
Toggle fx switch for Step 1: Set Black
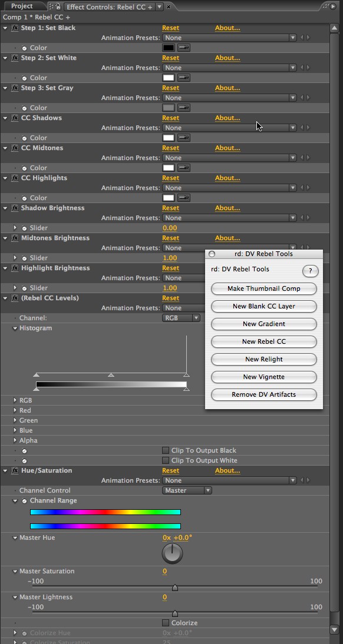(x=15, y=28)
